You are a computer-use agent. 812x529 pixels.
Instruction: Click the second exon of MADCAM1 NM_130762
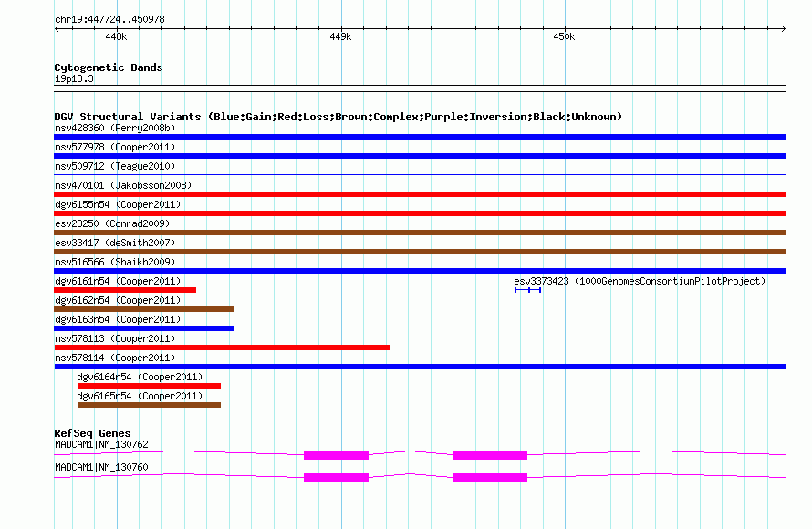(490, 455)
